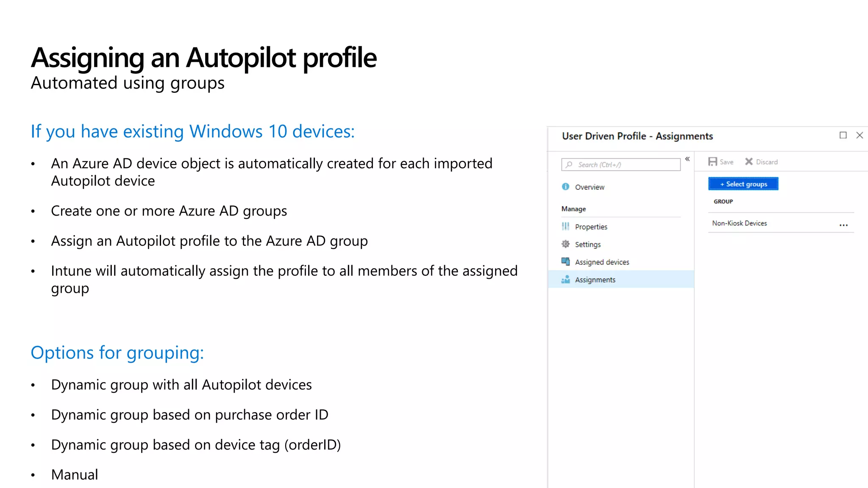868x488 pixels.
Task: Click the text Dynamic group with all Autopilot devices
Action: pos(181,385)
